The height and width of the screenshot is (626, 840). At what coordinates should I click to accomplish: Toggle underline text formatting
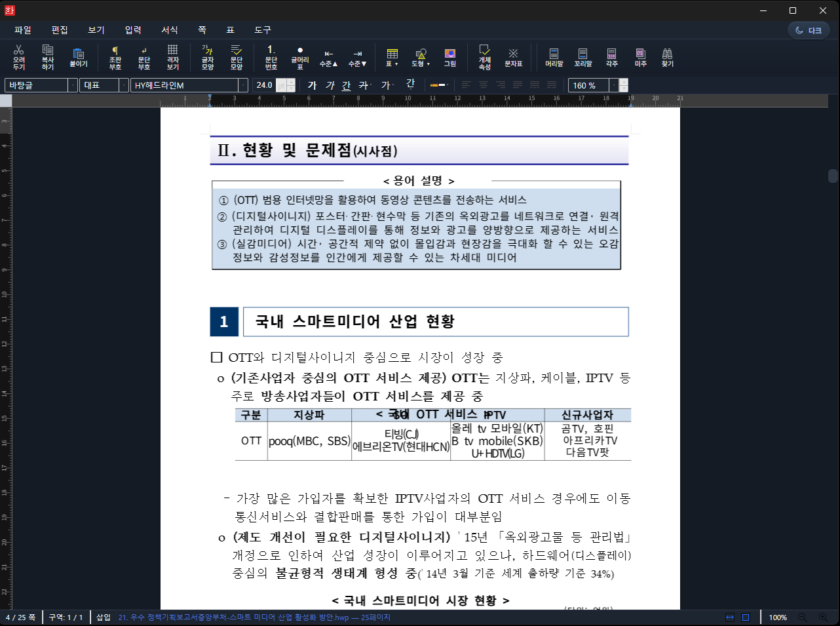pos(347,85)
